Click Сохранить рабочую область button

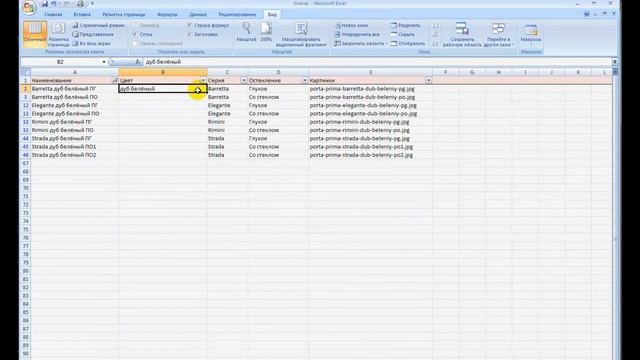(462, 34)
